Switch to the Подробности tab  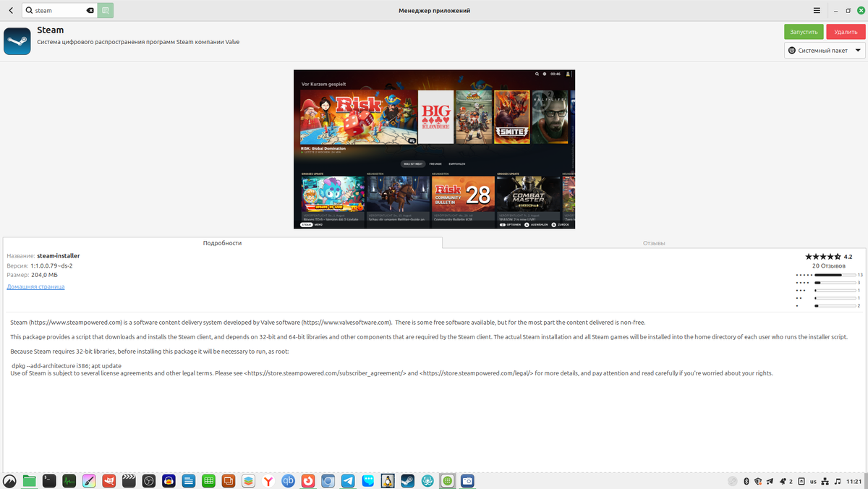click(222, 243)
